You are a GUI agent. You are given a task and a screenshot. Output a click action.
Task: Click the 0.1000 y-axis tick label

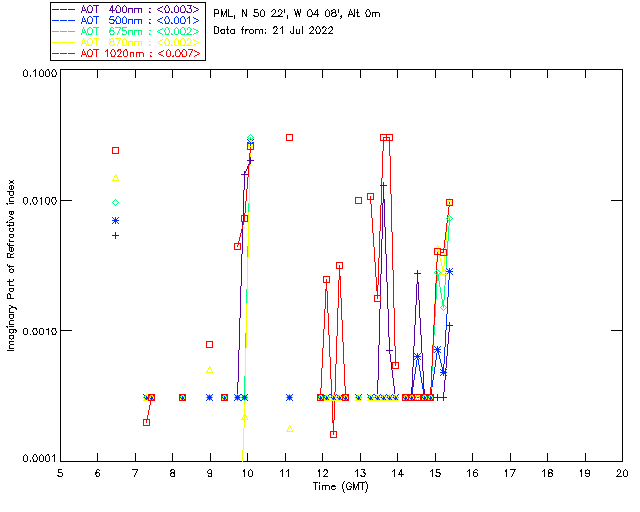[39, 73]
